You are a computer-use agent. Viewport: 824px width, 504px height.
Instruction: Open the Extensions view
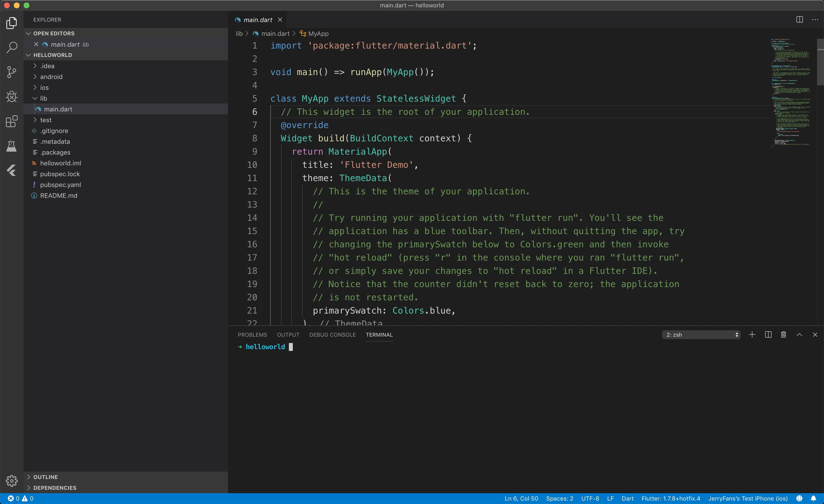[12, 121]
